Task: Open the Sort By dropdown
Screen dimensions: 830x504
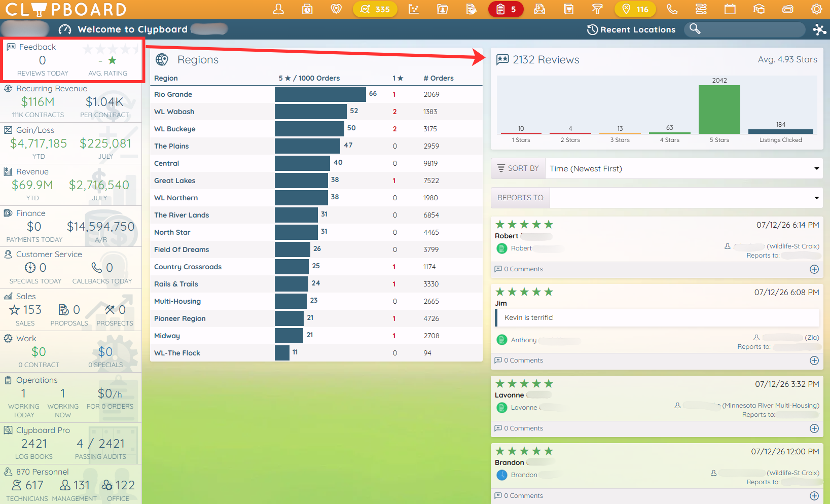Action: pyautogui.click(x=684, y=168)
